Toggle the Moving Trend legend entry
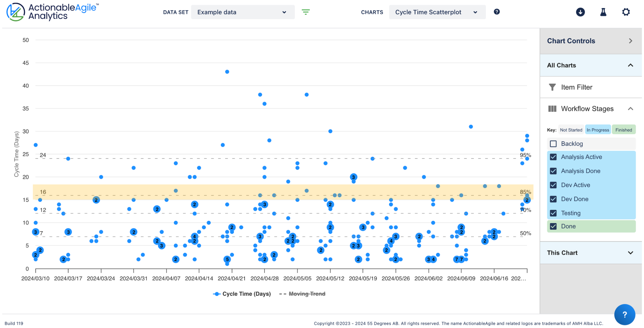Viewport: 644px width, 328px height. (x=307, y=294)
